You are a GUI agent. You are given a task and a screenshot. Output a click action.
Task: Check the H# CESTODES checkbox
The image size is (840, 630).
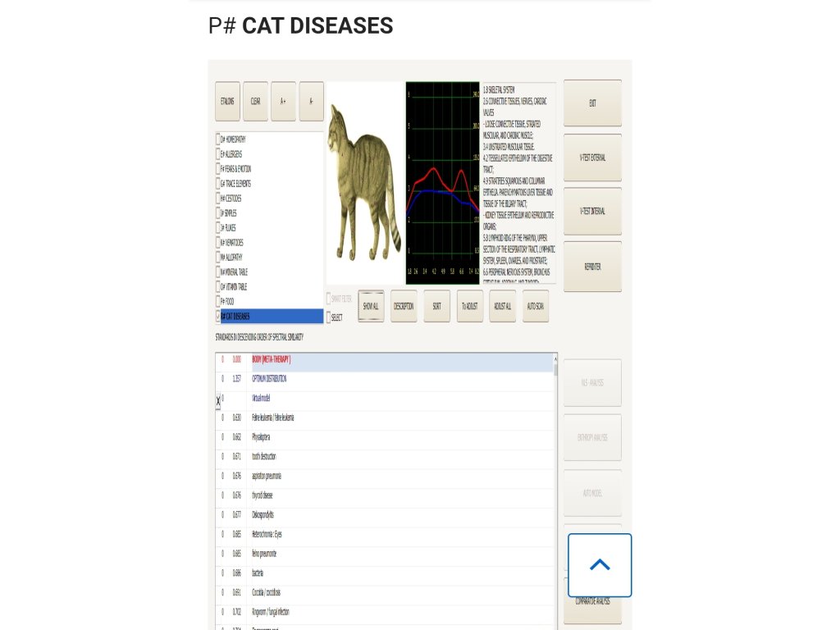[x=218, y=199]
